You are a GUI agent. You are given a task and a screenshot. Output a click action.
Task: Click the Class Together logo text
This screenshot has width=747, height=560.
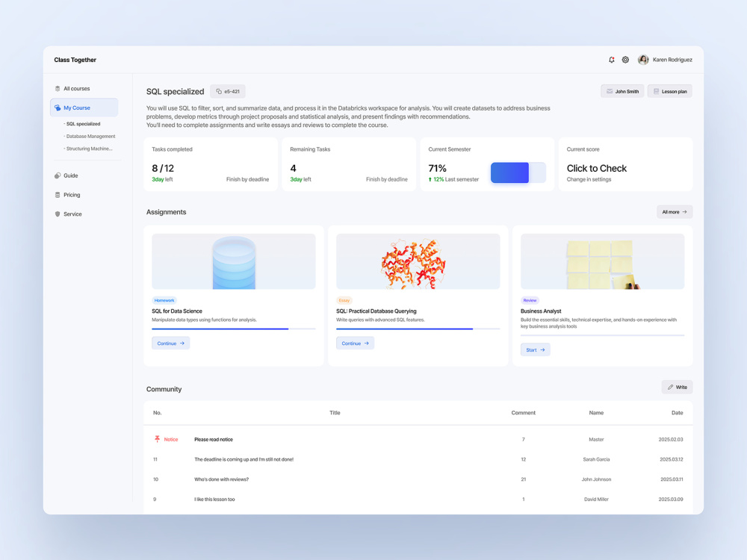75,60
